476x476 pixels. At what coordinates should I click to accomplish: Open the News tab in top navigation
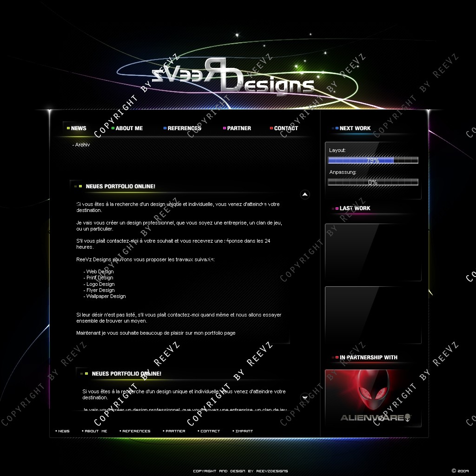(x=78, y=128)
